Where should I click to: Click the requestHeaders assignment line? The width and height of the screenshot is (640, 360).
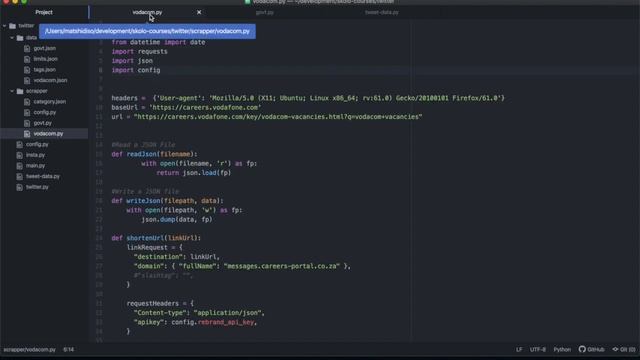click(x=160, y=304)
